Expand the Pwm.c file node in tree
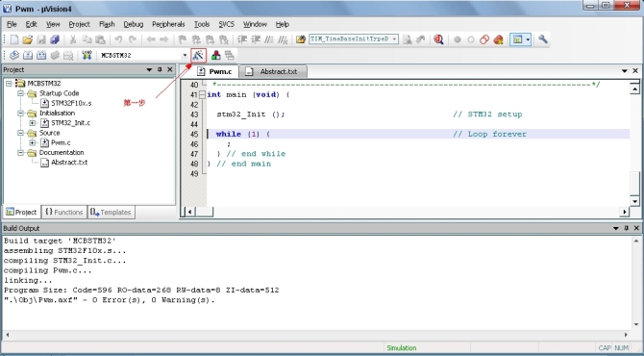 tap(33, 142)
